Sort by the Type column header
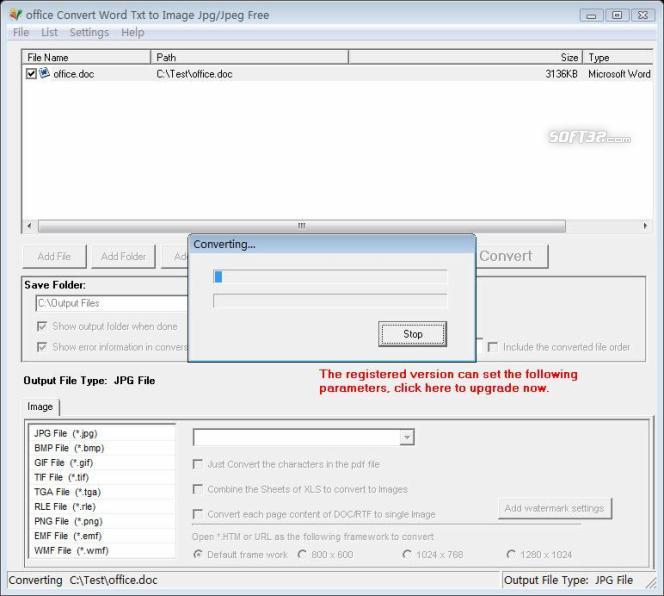This screenshot has height=596, width=664. pos(618,57)
